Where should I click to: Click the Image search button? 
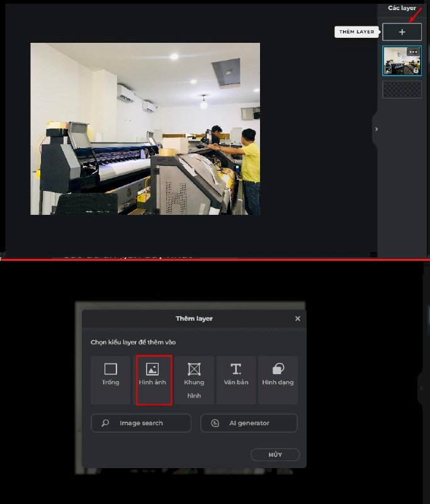tap(141, 423)
